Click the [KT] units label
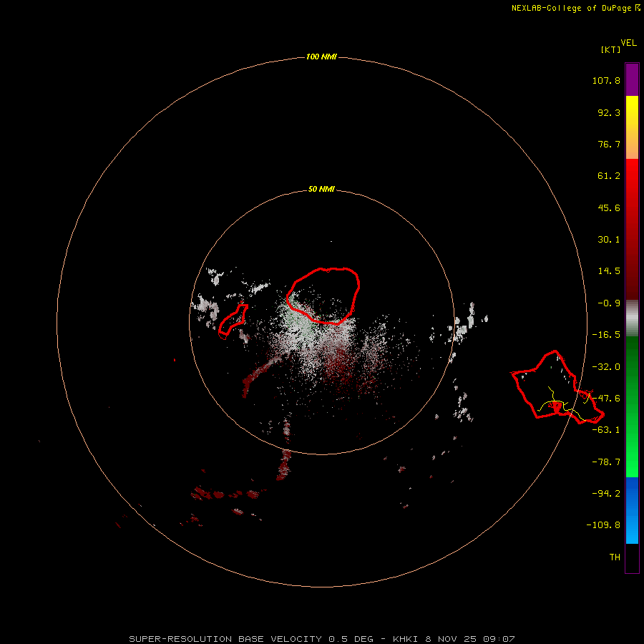The height and width of the screenshot is (644, 644). click(x=610, y=49)
